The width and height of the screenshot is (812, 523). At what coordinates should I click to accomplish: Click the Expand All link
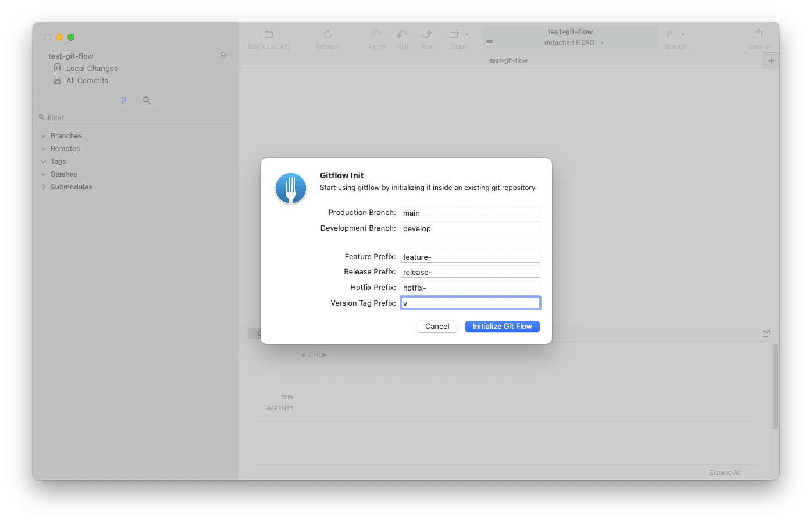(x=725, y=472)
